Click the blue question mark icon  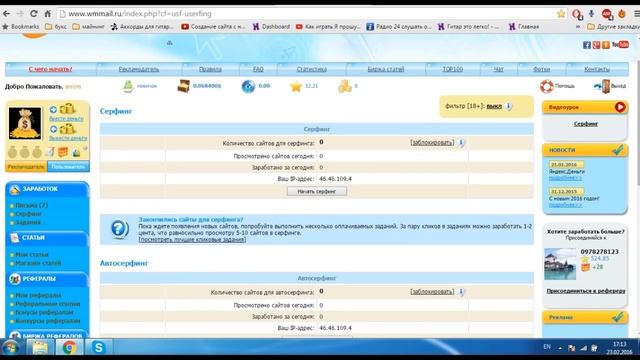tap(119, 229)
